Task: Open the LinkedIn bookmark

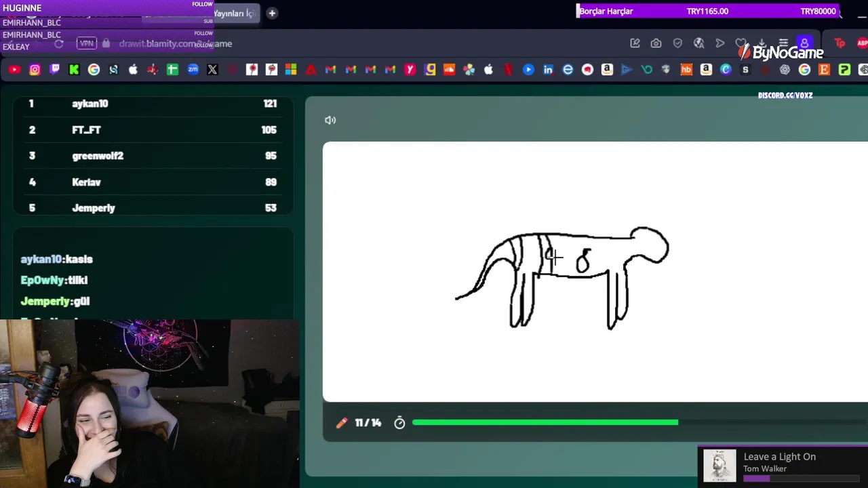Action: [x=548, y=69]
